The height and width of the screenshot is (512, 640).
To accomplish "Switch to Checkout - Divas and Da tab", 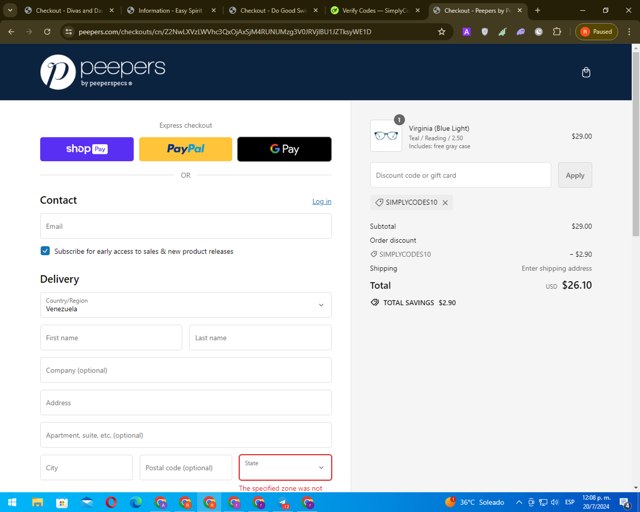I will 69,11.
